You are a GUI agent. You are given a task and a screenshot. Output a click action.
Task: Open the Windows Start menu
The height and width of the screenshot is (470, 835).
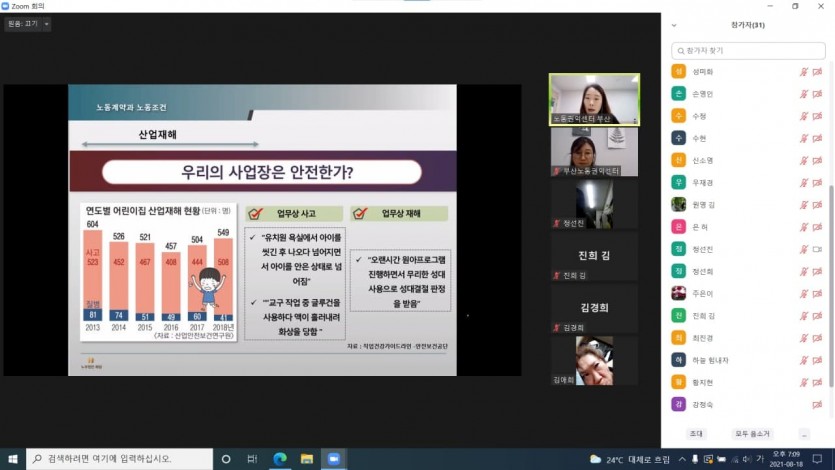click(x=13, y=459)
